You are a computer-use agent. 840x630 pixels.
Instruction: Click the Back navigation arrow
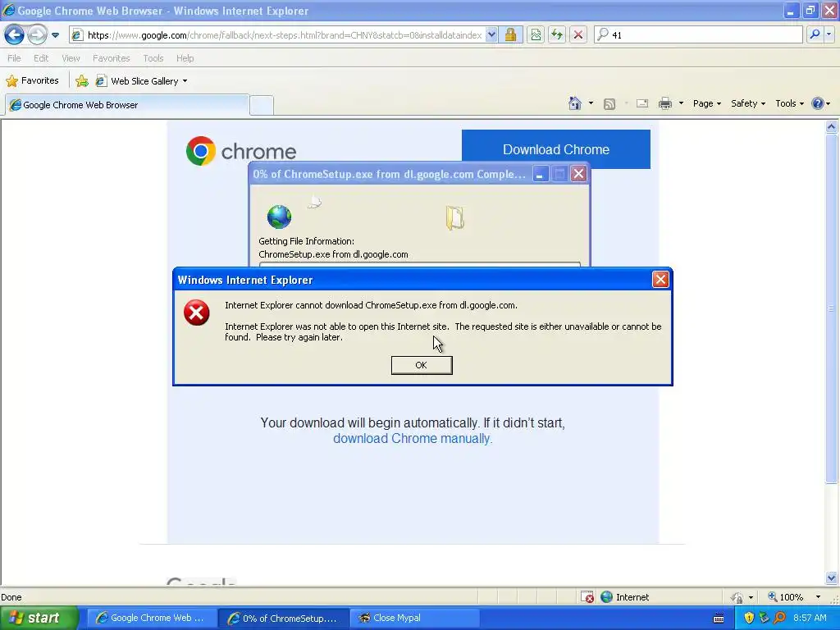15,35
